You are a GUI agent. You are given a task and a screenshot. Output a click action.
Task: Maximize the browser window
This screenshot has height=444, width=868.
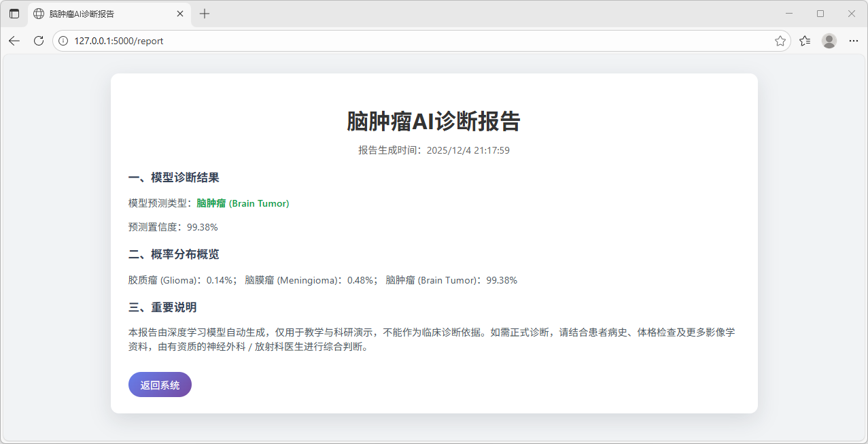pyautogui.click(x=820, y=14)
